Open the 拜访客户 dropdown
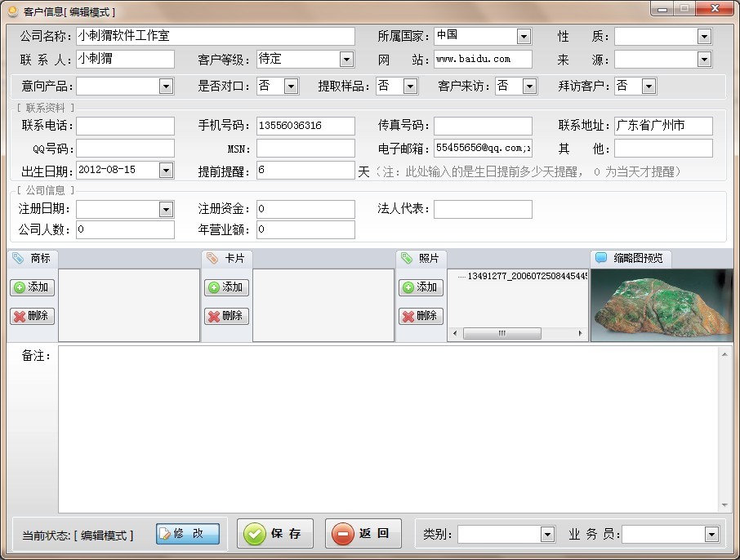This screenshot has width=740, height=560. click(649, 87)
